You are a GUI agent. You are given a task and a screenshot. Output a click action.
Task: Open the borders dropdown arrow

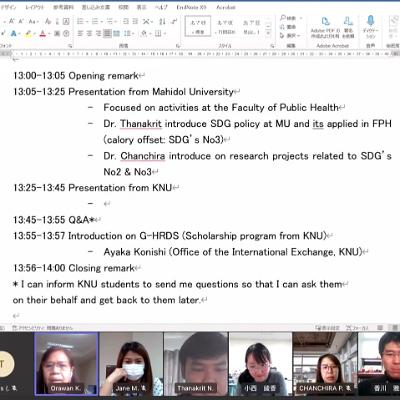[x=164, y=33]
